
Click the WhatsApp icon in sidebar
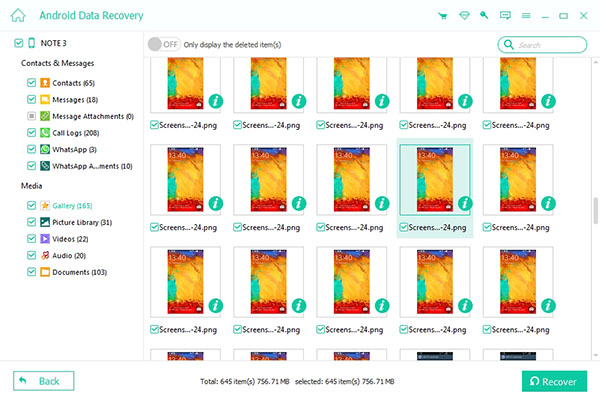45,149
